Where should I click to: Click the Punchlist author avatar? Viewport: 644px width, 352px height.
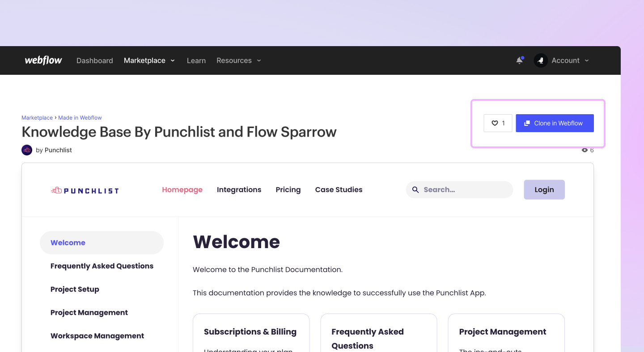26,150
